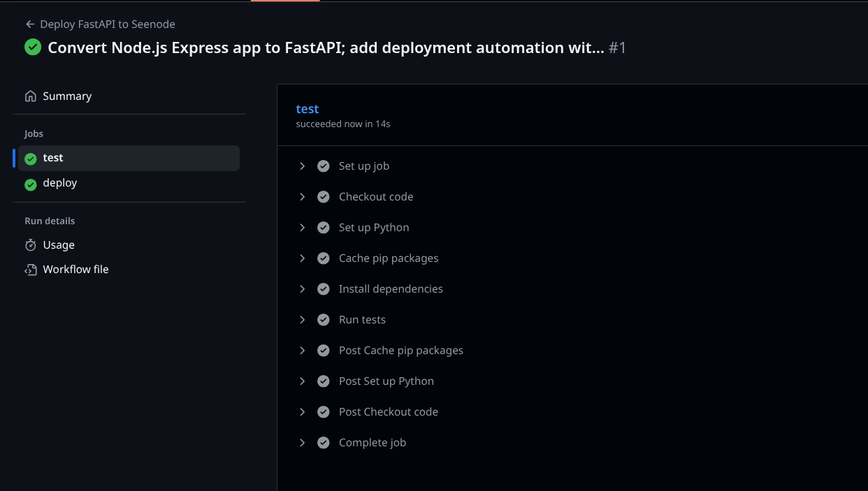Click the Summary home icon
Screen dimensions: 868x491
pos(31,96)
